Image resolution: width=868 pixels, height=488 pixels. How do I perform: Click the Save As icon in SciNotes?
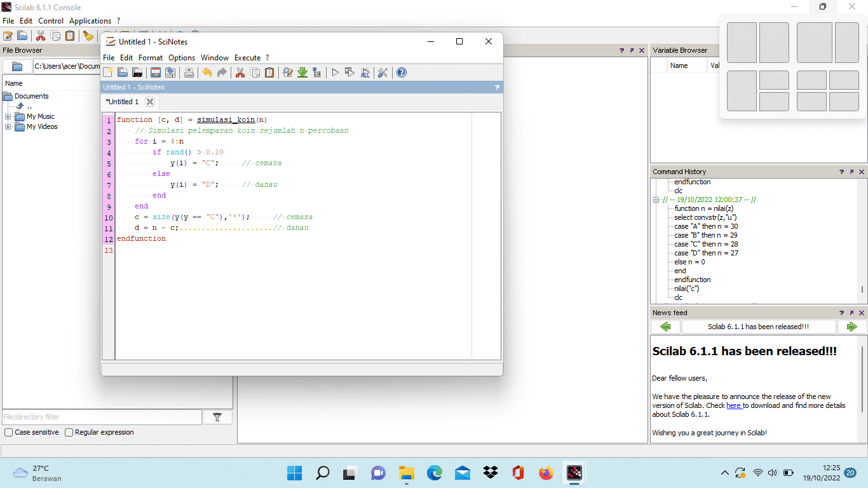[x=170, y=72]
